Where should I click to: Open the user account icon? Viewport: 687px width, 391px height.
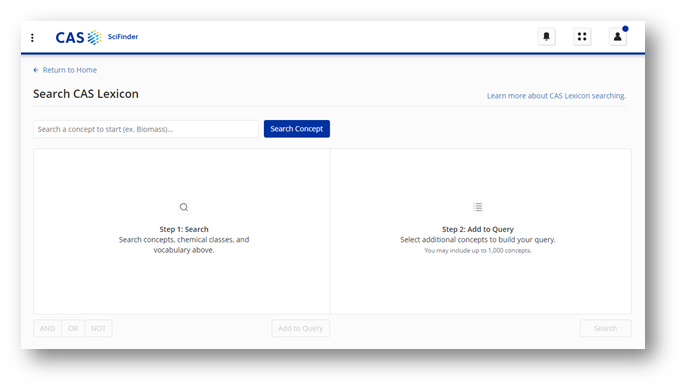617,36
